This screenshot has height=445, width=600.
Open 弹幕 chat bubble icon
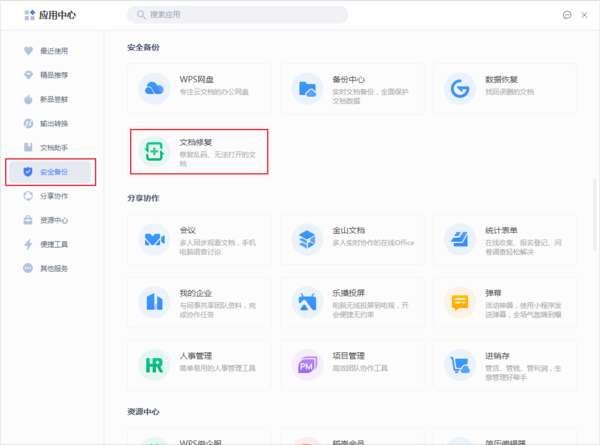[x=460, y=302]
